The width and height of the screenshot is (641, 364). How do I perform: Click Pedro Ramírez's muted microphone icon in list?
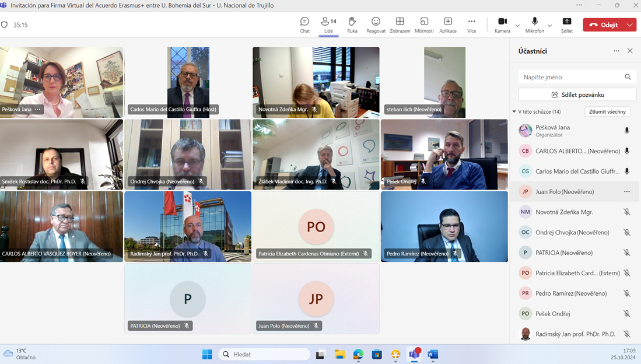tap(626, 293)
